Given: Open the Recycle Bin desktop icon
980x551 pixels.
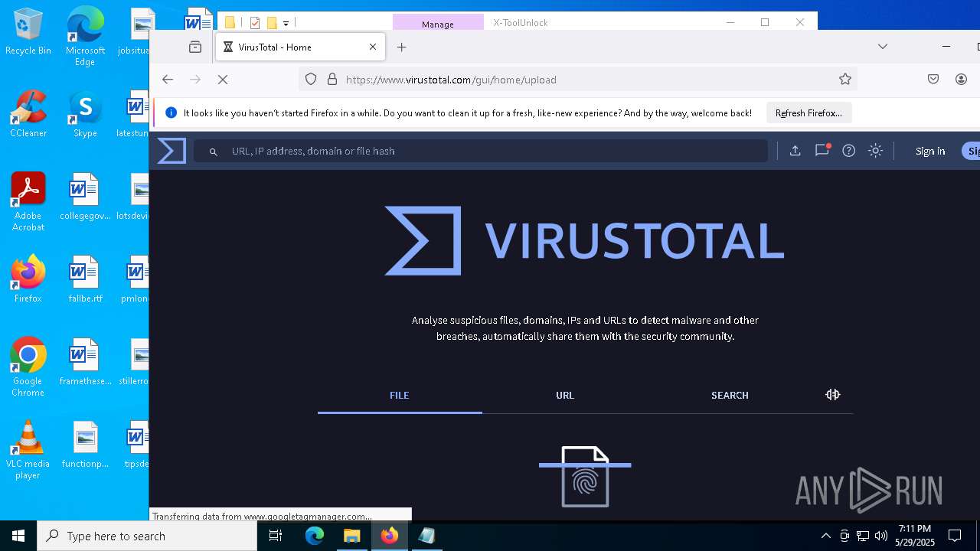Looking at the screenshot, I should tap(28, 31).
